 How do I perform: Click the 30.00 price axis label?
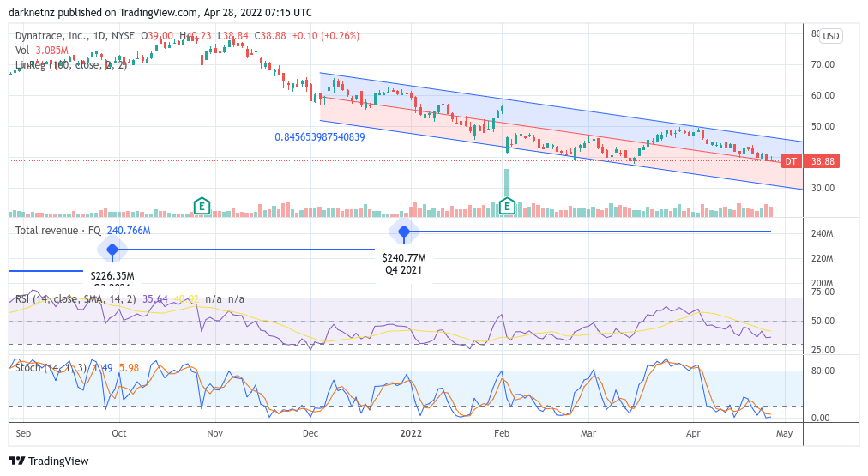point(823,188)
